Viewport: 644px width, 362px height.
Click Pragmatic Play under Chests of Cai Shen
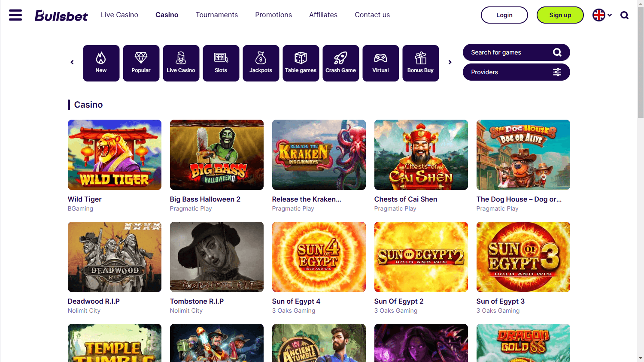[395, 208]
